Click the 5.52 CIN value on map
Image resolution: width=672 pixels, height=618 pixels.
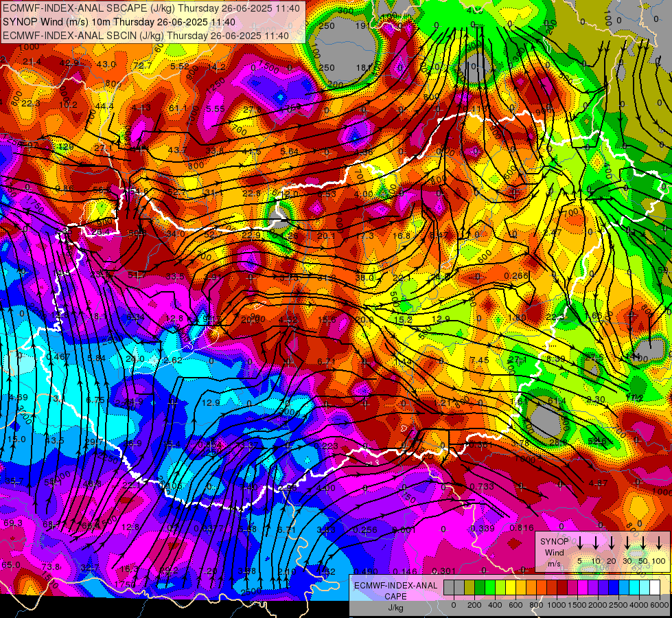tap(180, 66)
